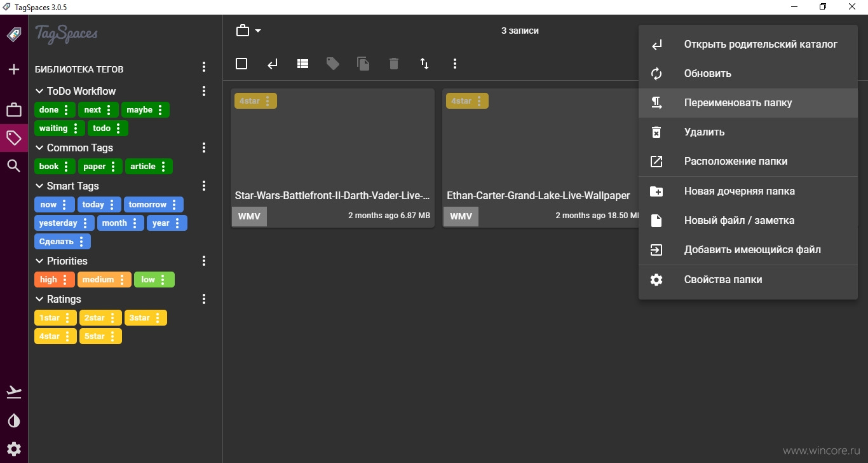Toggle the select all checkbox
The width and height of the screenshot is (868, 463).
pos(241,64)
